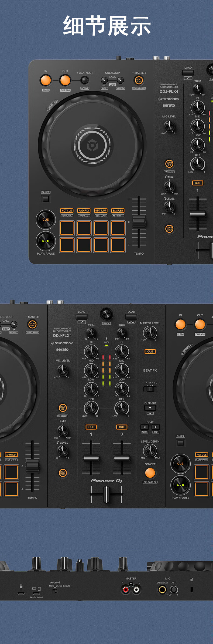Click the MASTER LEVEL knob
213x644 pixels.
tap(150, 332)
